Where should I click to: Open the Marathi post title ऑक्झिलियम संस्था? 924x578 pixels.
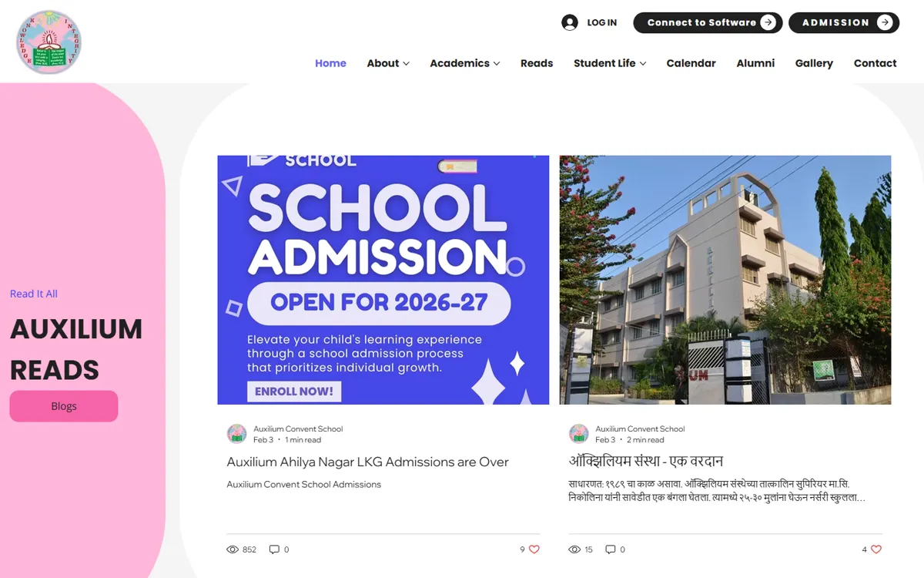(x=645, y=462)
